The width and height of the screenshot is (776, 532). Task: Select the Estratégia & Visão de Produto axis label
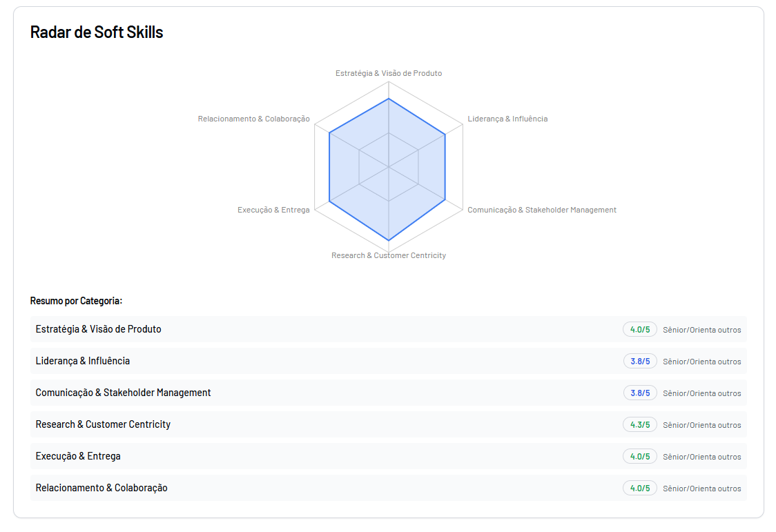point(389,73)
